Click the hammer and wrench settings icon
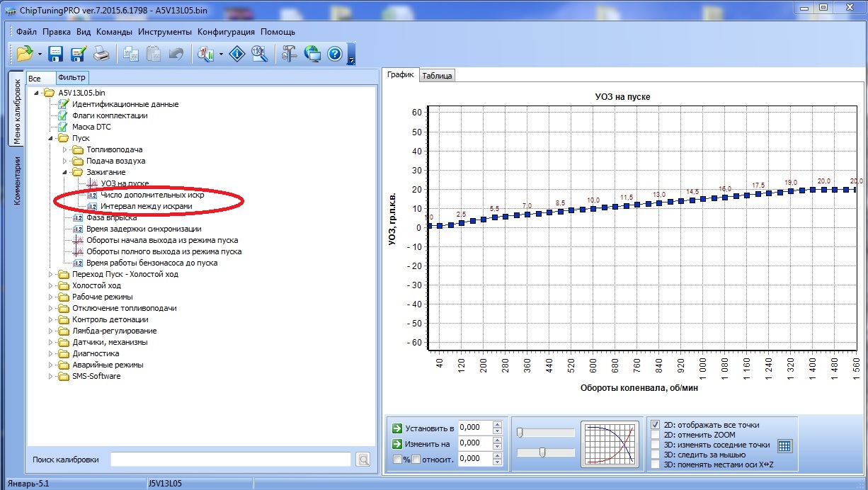868x490 pixels. (x=290, y=53)
